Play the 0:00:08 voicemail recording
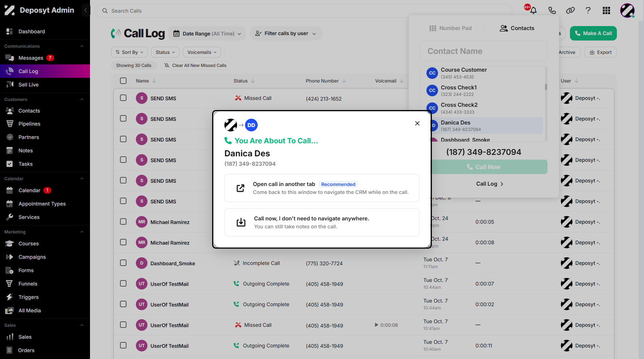Screen dimensions: 644x359 (x=377, y=325)
